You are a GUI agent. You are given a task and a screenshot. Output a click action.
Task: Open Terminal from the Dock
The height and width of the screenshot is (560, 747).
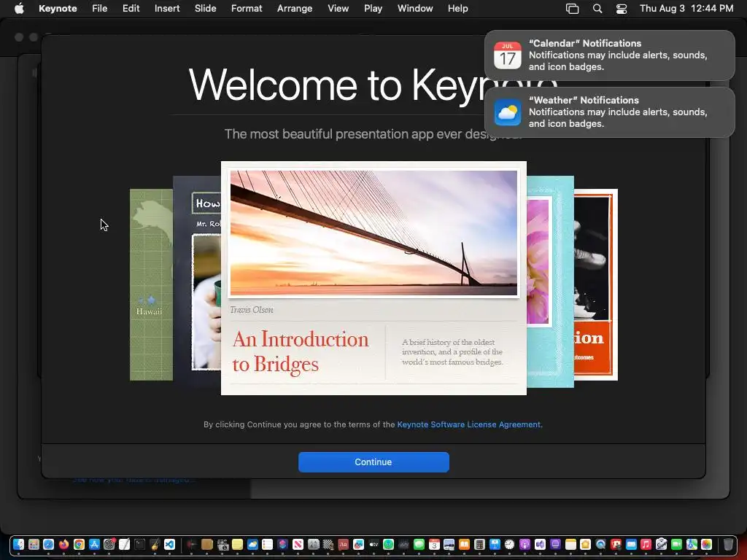[x=139, y=544]
